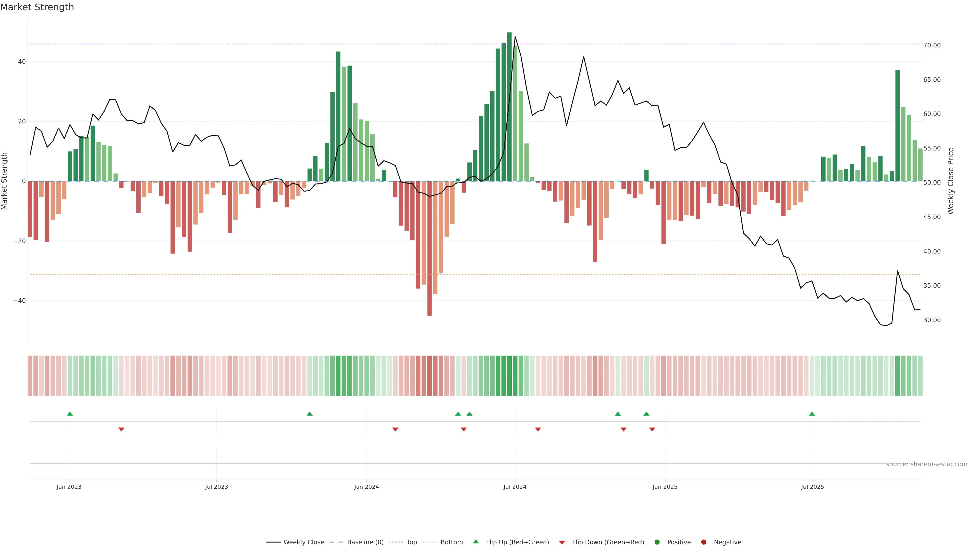Select the flip-up marker at Jan 2023
Image resolution: width=980 pixels, height=551 pixels.
(70, 414)
